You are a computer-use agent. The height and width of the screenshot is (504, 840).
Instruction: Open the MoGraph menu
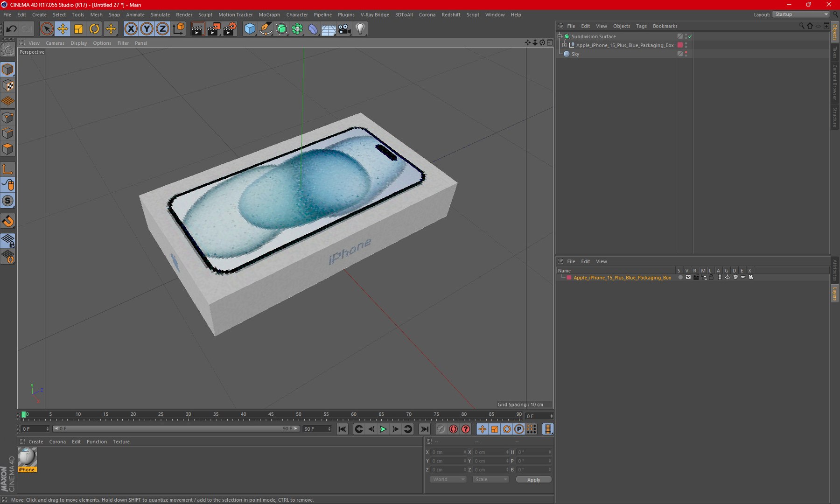269,15
